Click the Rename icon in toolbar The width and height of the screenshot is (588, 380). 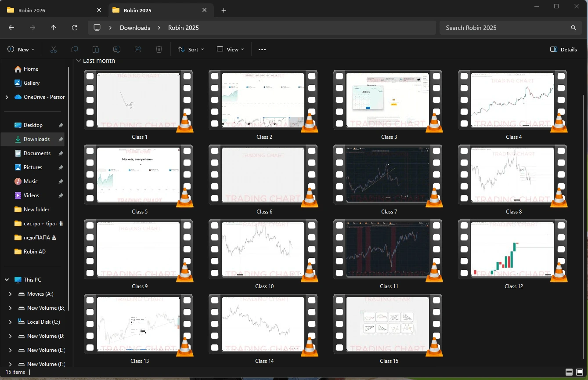[x=117, y=50]
